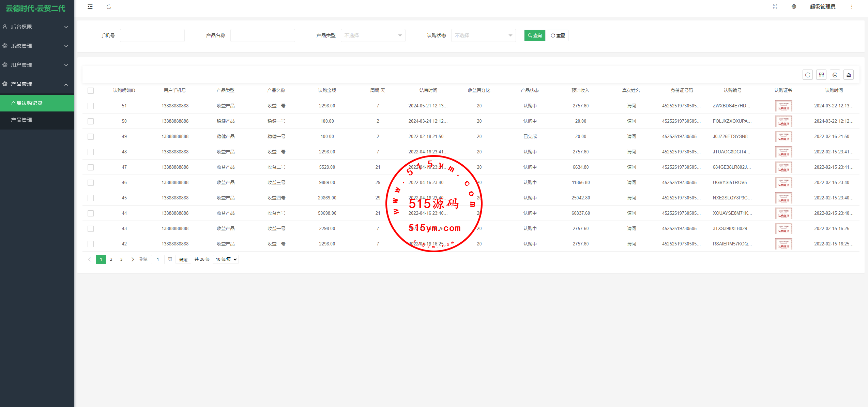Select the checkbox for row ID 47
The image size is (868, 407).
(91, 167)
